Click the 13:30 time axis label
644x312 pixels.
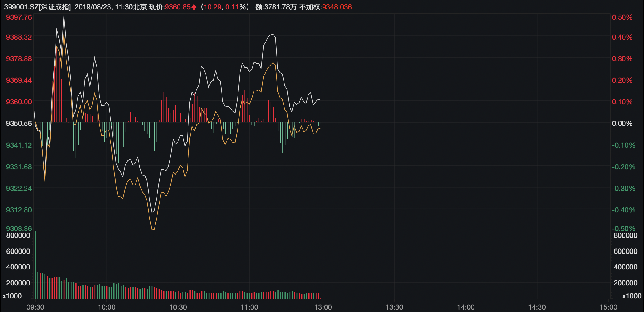[x=394, y=307]
